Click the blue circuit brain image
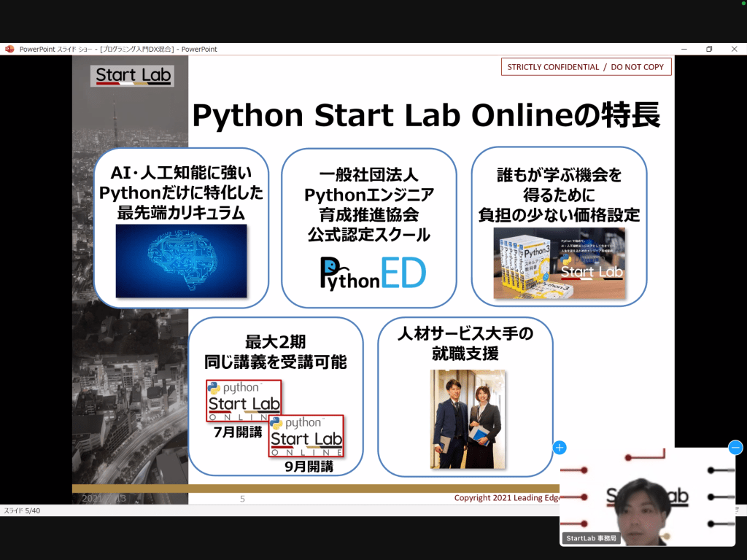The height and width of the screenshot is (560, 747). (x=181, y=261)
